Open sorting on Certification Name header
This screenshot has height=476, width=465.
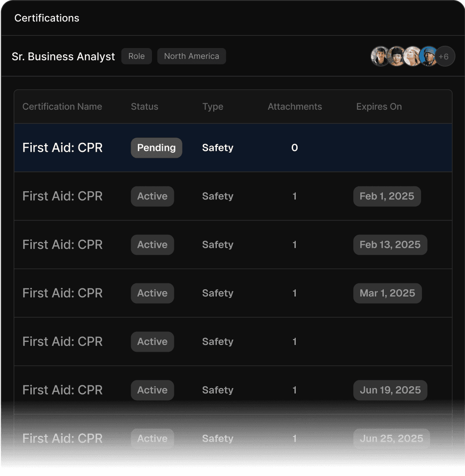pyautogui.click(x=62, y=107)
